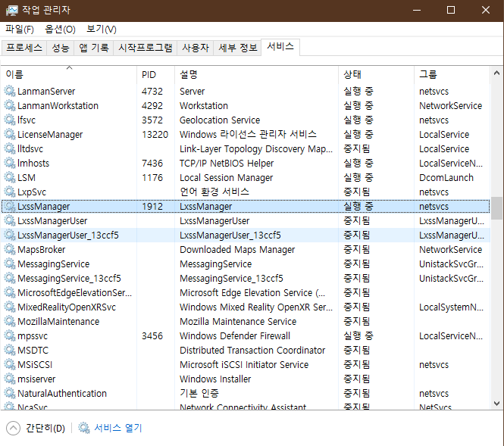
Task: Click the icon next to msiserver service
Action: click(10, 379)
